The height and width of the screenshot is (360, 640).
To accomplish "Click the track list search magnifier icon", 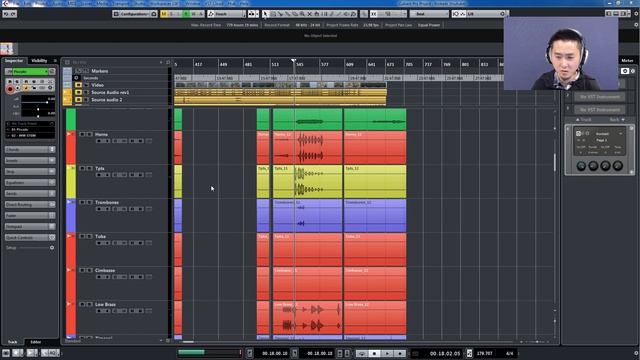I will (168, 62).
